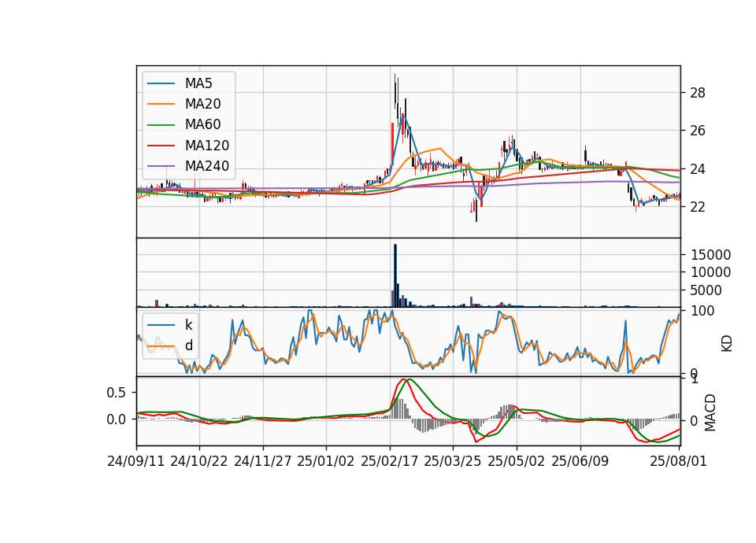Click the red MA120 legend line sample
756x543 pixels.
(x=161, y=146)
